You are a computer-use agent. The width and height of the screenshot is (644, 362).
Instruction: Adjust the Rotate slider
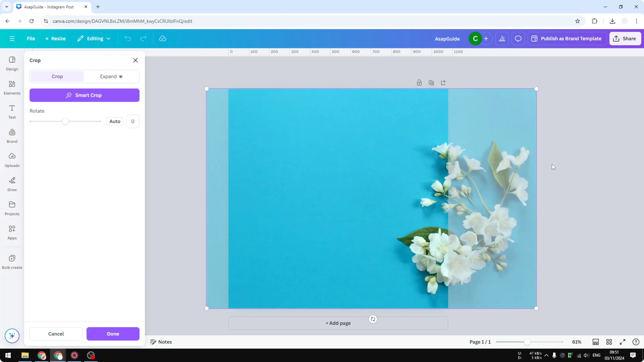point(65,121)
